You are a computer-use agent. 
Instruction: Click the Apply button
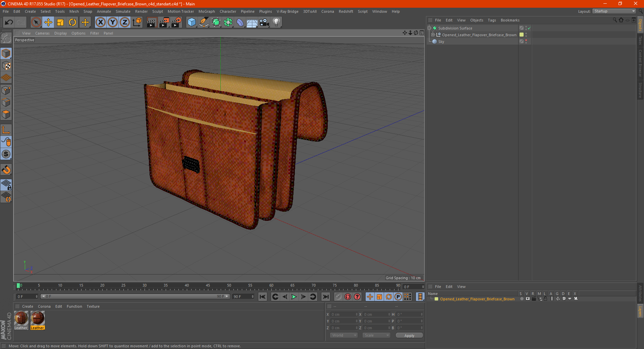click(x=409, y=335)
